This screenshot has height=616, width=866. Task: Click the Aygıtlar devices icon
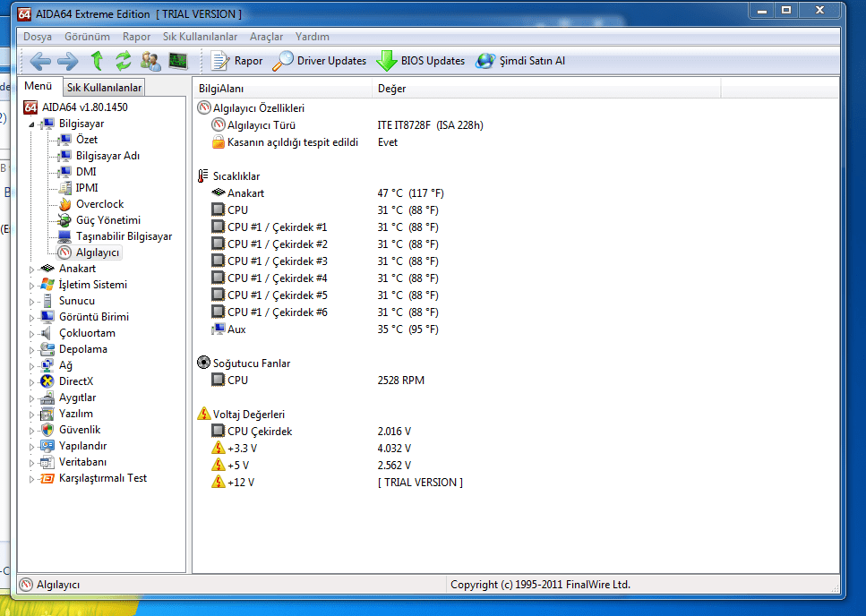(47, 398)
